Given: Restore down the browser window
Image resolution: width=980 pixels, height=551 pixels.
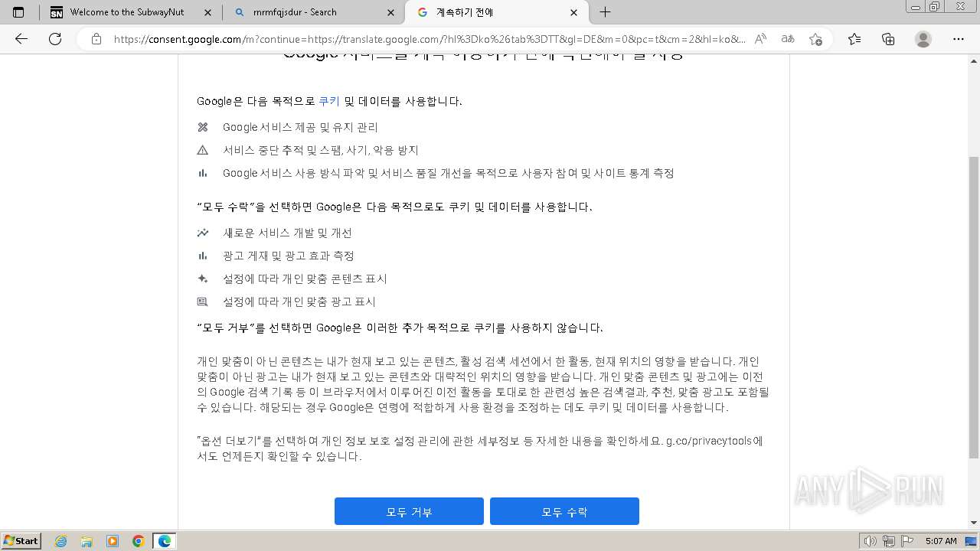Looking at the screenshot, I should 935,7.
